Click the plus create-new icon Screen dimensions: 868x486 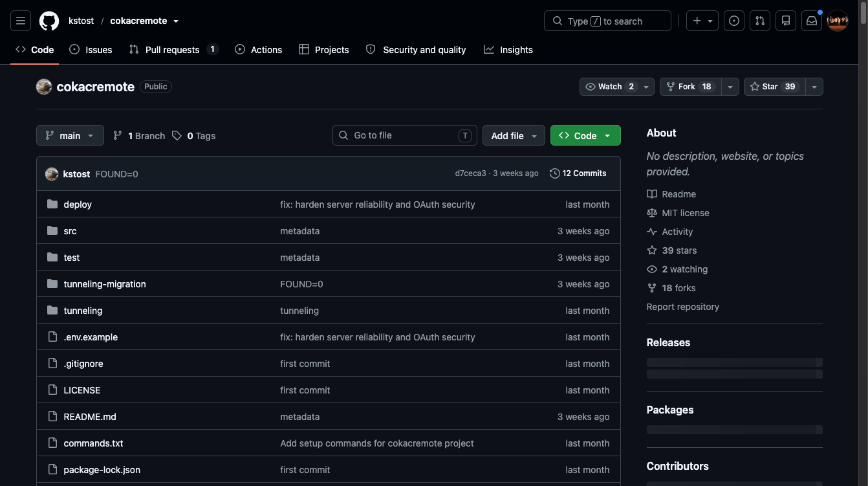pos(697,21)
